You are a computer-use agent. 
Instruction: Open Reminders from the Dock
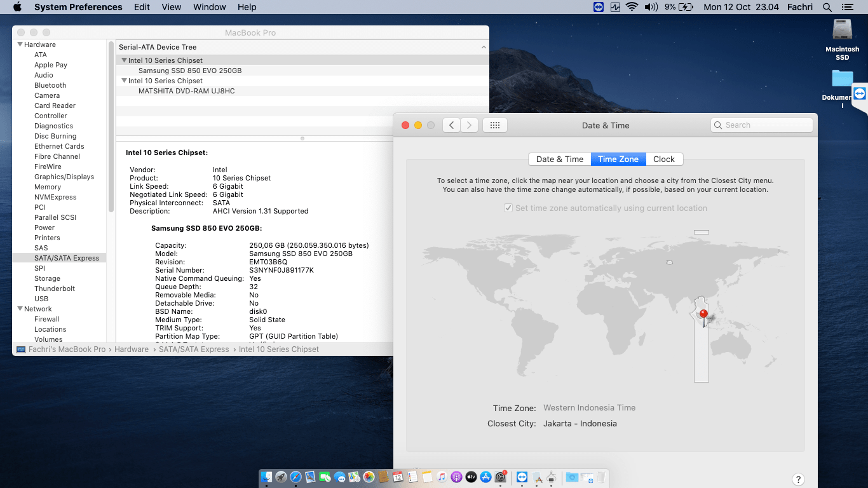pyautogui.click(x=412, y=477)
